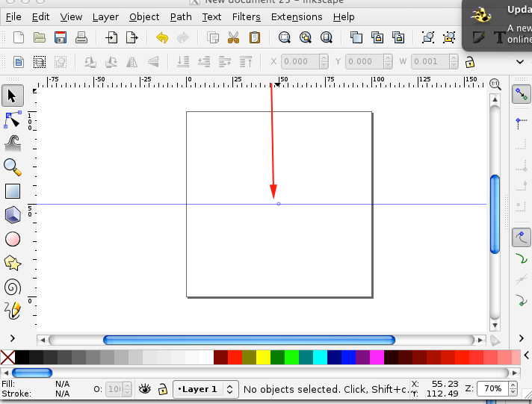Print the document
The height and width of the screenshot is (404, 532).
click(x=81, y=37)
